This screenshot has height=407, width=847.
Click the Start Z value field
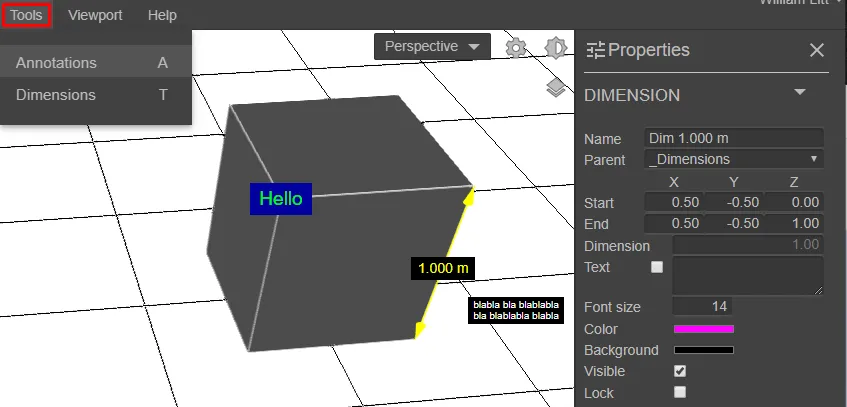click(x=794, y=202)
